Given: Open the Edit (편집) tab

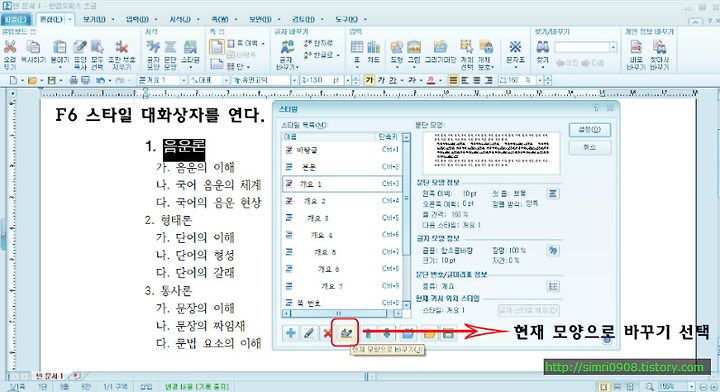Looking at the screenshot, I should (x=51, y=19).
